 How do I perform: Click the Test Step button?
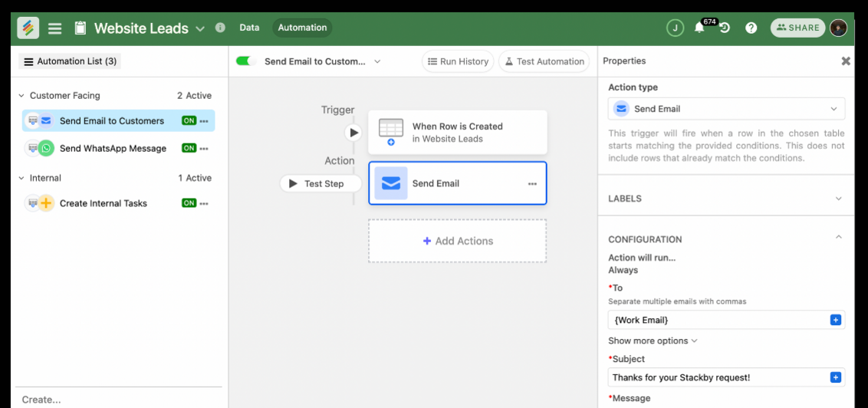(321, 184)
